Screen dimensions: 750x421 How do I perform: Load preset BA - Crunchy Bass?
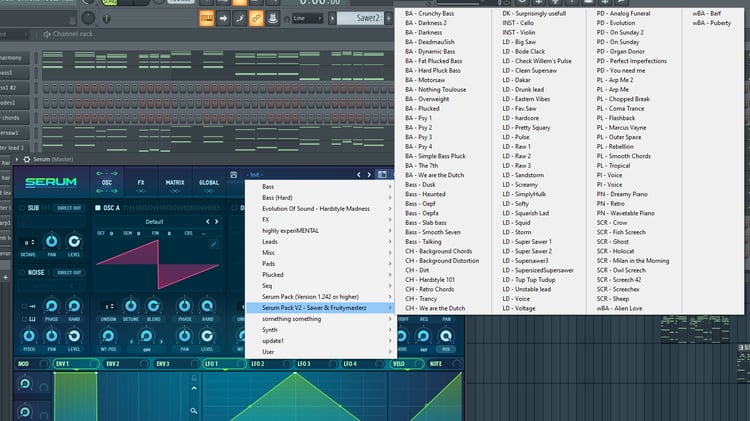430,13
